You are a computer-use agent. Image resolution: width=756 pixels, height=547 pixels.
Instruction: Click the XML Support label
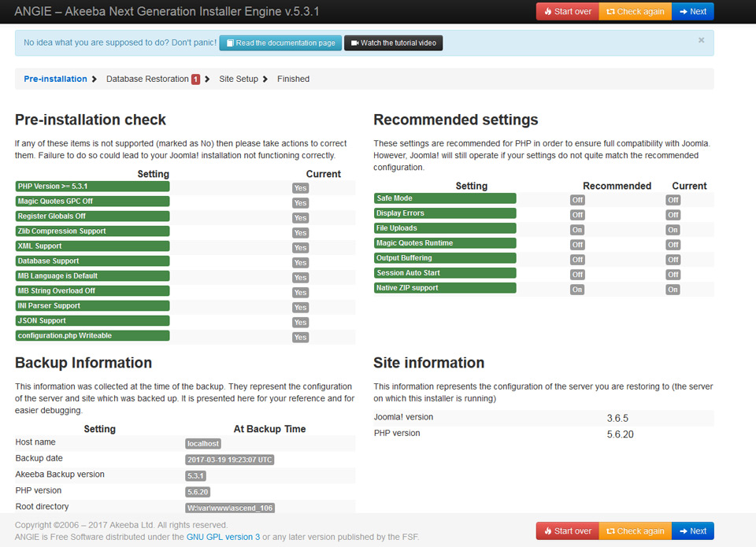click(93, 246)
